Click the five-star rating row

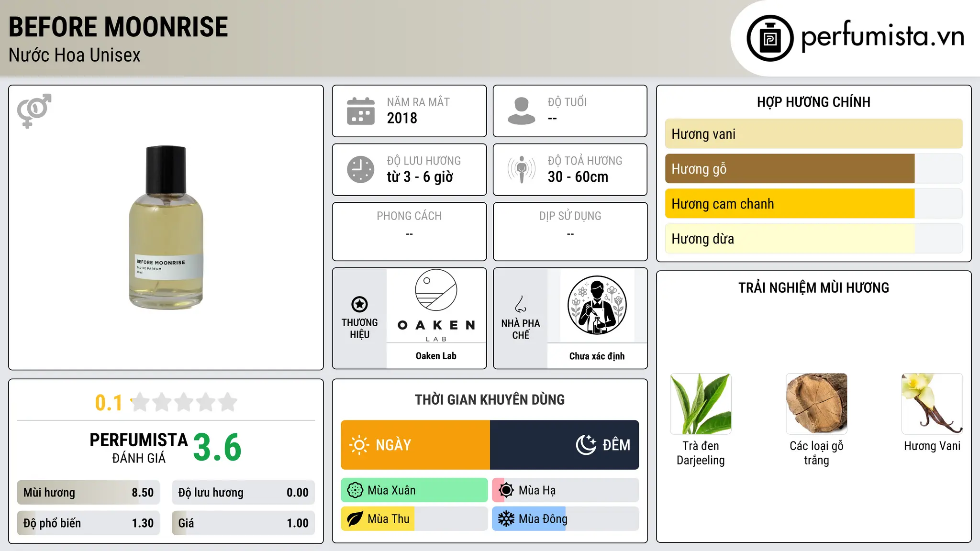(x=184, y=402)
